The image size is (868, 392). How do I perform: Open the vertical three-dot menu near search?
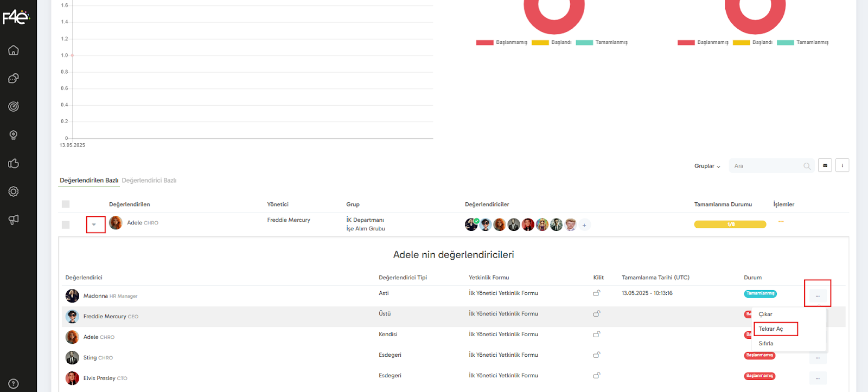842,165
